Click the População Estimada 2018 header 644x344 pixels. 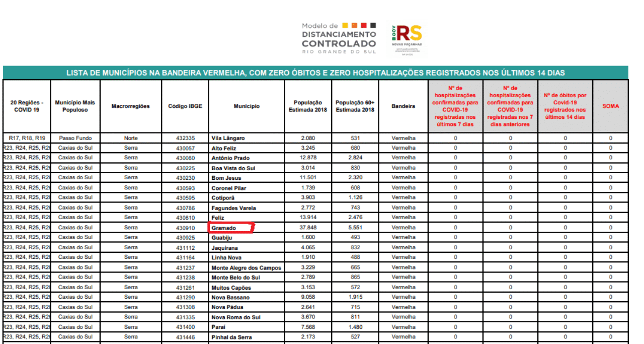(308, 106)
